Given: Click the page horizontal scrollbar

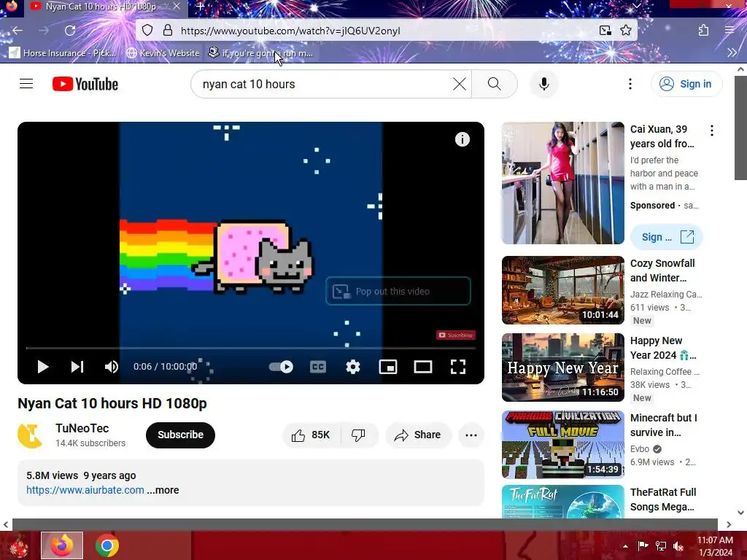Looking at the screenshot, I should (365, 524).
